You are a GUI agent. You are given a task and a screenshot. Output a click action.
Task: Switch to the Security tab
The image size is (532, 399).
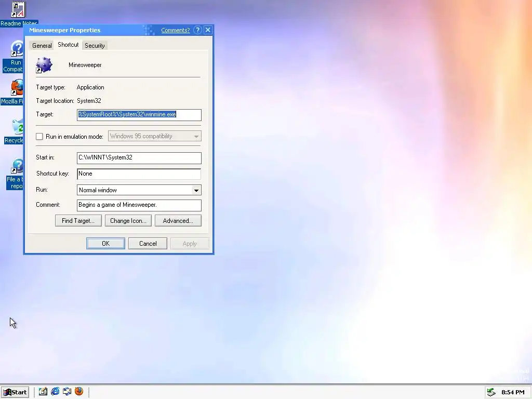coord(95,46)
